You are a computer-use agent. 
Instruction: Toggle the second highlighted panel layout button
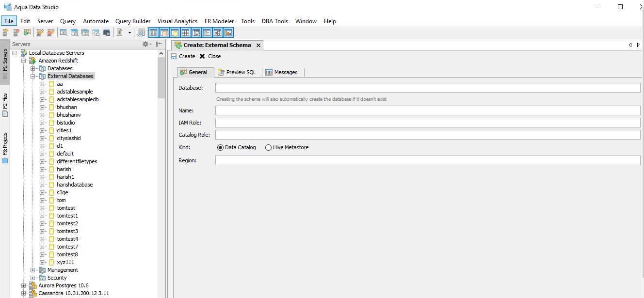point(164,32)
